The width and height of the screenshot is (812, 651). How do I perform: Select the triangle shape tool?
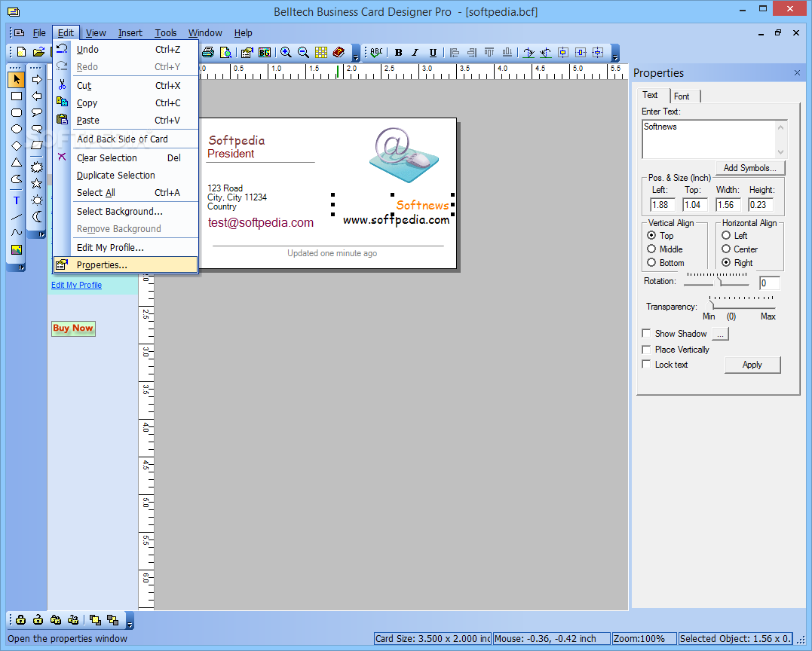coord(17,163)
